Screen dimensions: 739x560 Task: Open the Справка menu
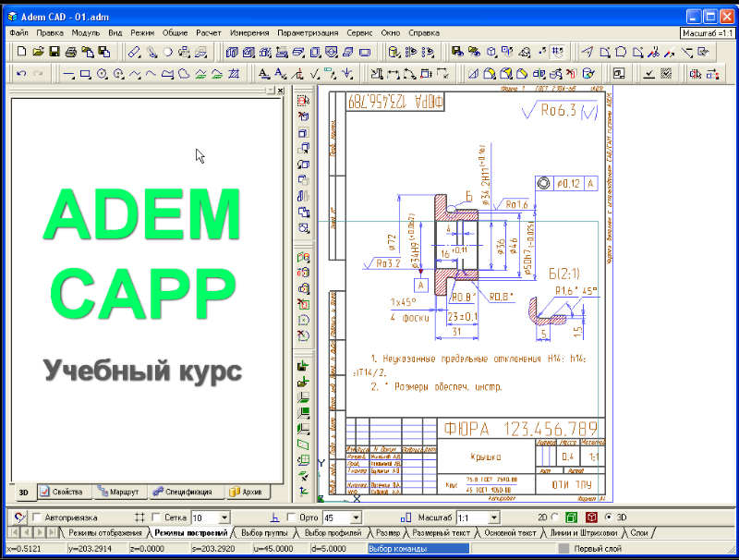[424, 33]
